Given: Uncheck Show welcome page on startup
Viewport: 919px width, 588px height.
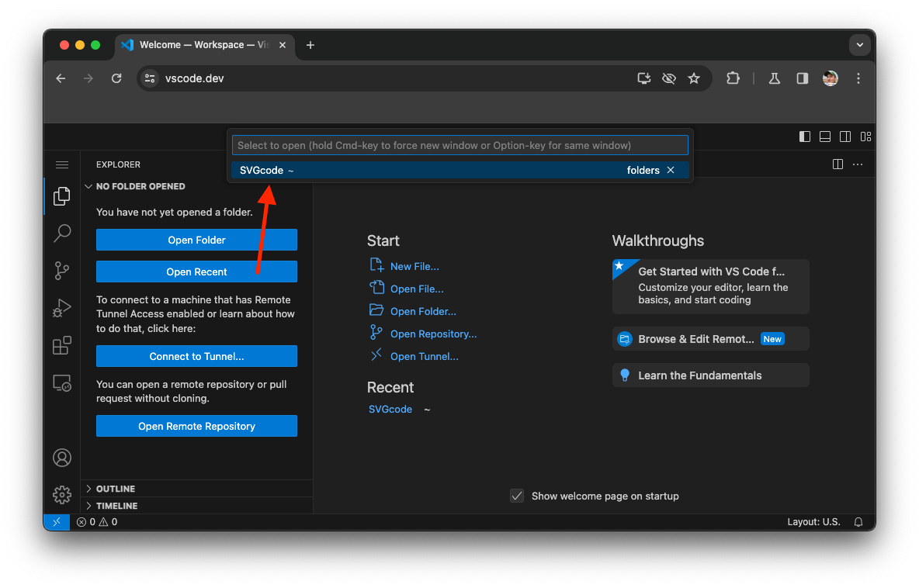Looking at the screenshot, I should [x=517, y=495].
